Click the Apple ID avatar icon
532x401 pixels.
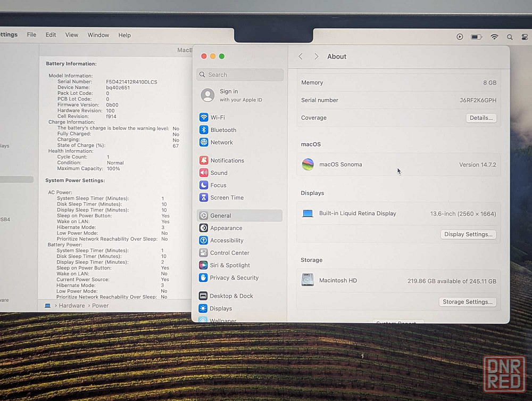tap(207, 95)
